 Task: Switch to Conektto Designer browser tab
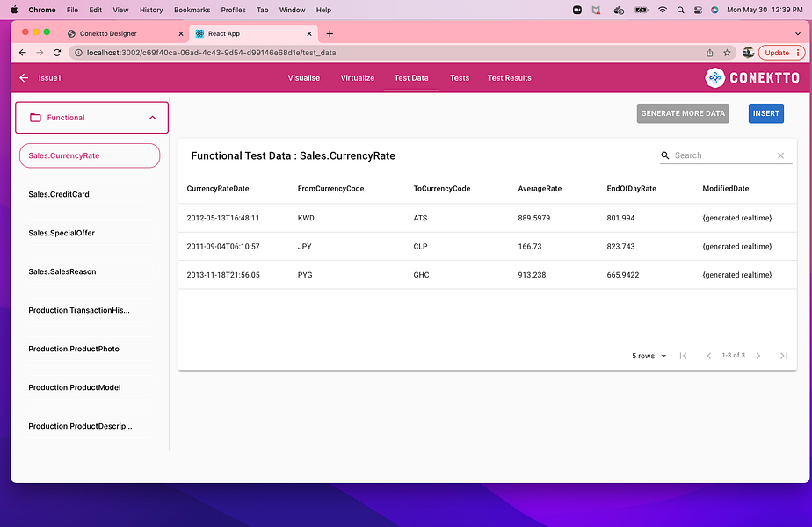pos(126,33)
